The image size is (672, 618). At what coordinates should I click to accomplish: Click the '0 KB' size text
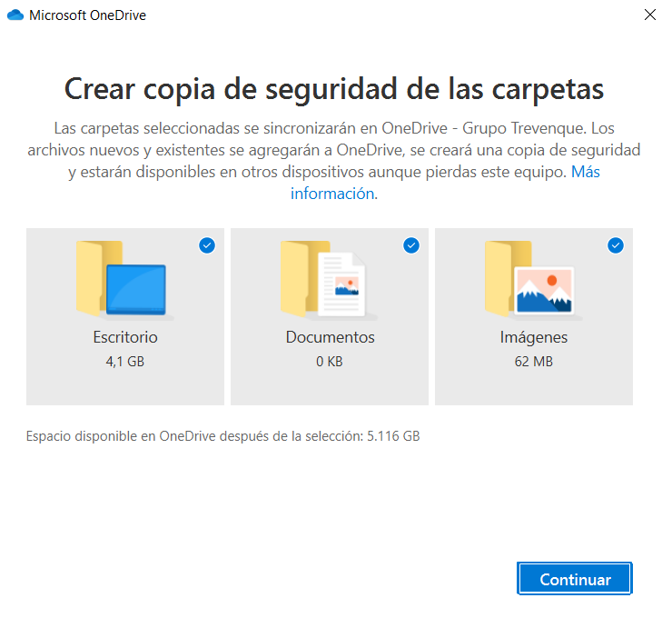click(330, 362)
